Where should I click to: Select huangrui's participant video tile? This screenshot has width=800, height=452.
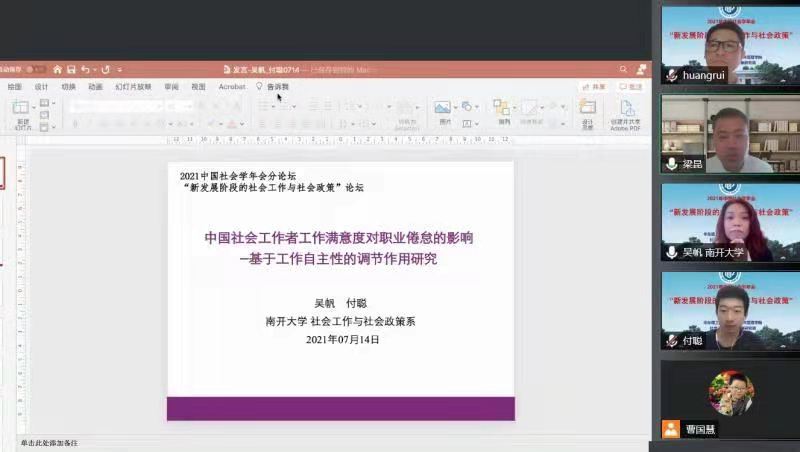pyautogui.click(x=730, y=45)
